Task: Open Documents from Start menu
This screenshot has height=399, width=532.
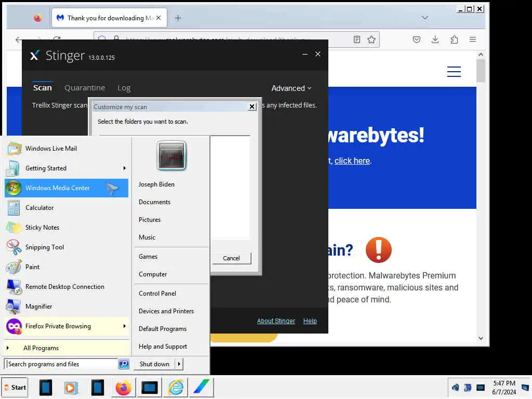Action: tap(154, 202)
